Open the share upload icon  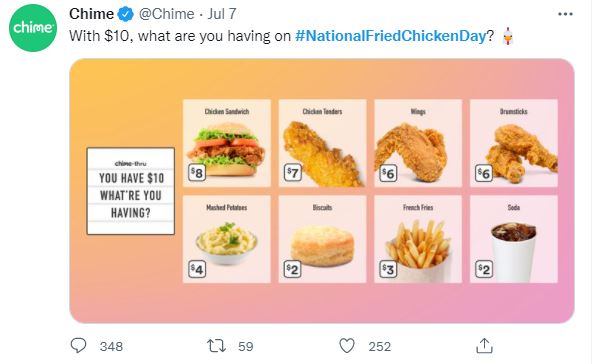(x=484, y=345)
